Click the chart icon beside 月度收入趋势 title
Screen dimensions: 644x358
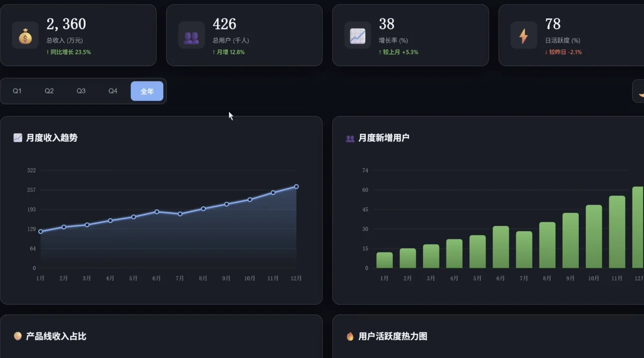18,138
